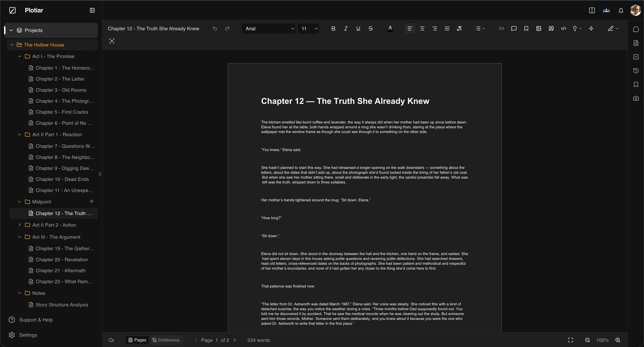Image resolution: width=644 pixels, height=347 pixels.
Task: Open Support & Help
Action: pyautogui.click(x=36, y=320)
